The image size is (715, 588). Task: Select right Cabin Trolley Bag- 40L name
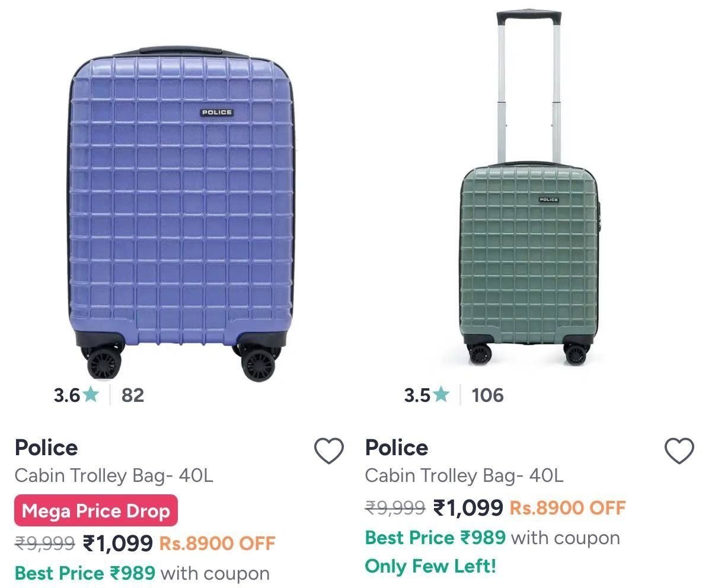[x=464, y=475]
